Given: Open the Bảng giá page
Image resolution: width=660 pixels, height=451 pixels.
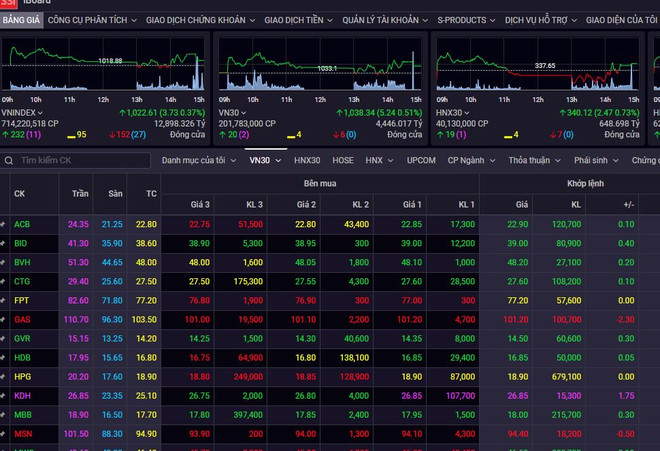Looking at the screenshot, I should point(21,19).
